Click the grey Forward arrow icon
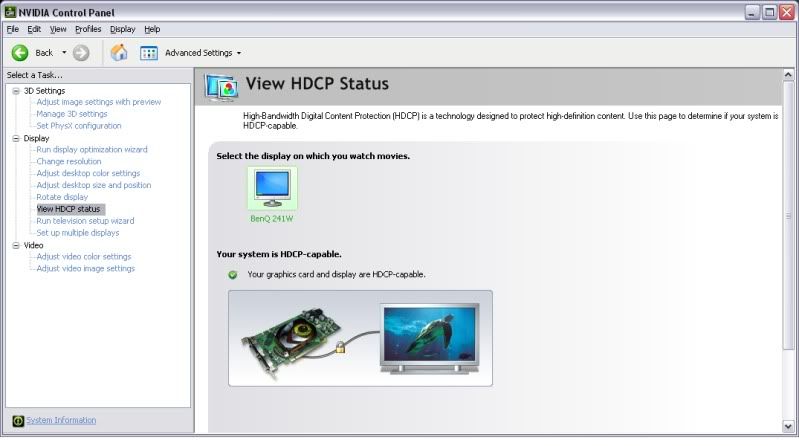Viewport: 799px width, 446px height. (x=81, y=53)
